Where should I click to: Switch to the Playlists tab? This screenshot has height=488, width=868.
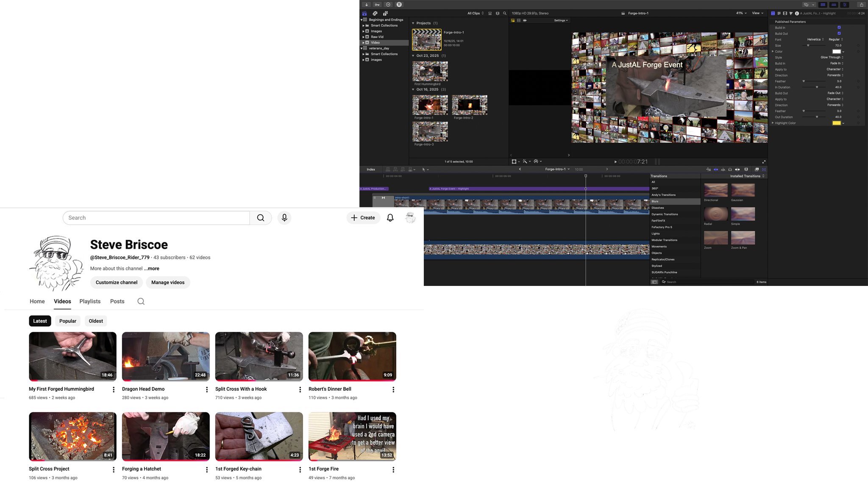[90, 301]
